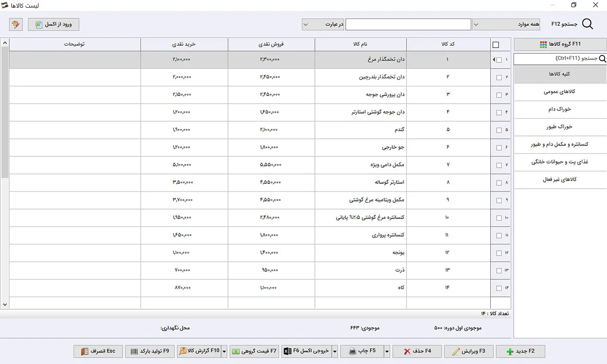Select کنسانتره و مکمل دام و طیور group

coord(560,145)
